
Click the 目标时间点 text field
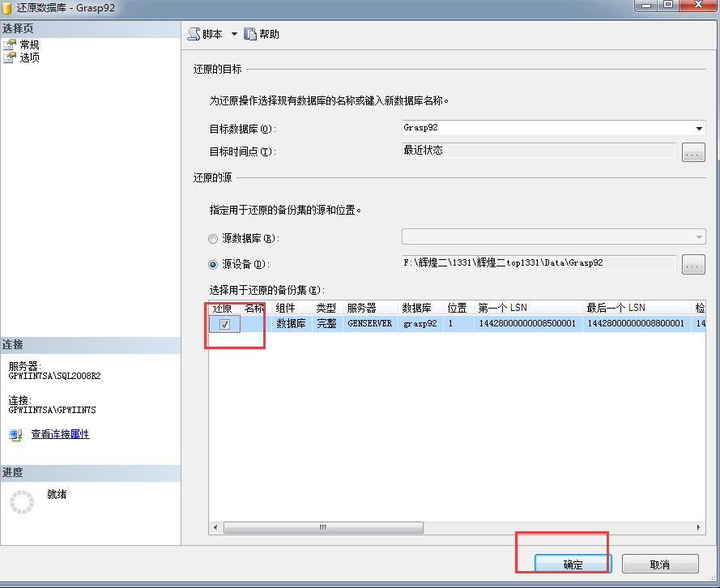pos(539,151)
